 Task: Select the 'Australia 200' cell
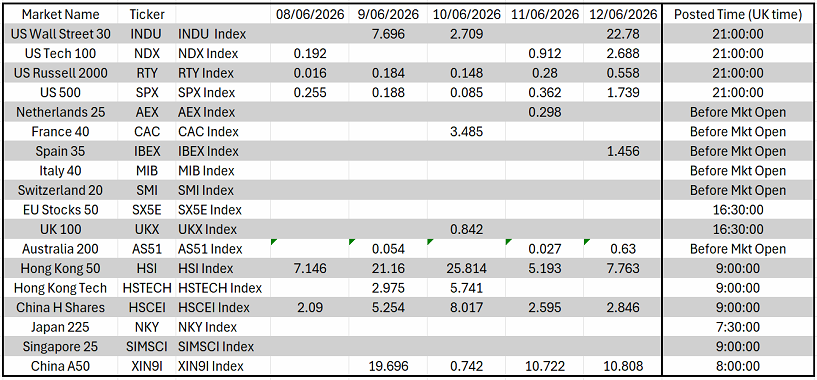(60, 249)
